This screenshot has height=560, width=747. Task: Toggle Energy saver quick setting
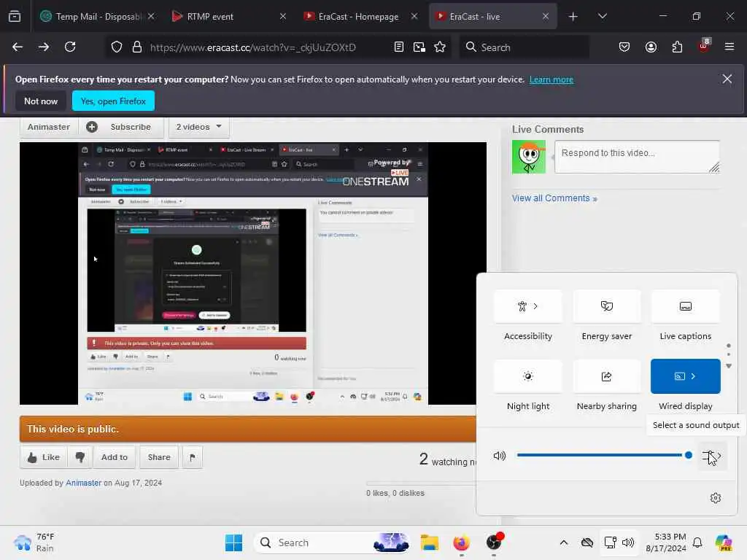[606, 306]
